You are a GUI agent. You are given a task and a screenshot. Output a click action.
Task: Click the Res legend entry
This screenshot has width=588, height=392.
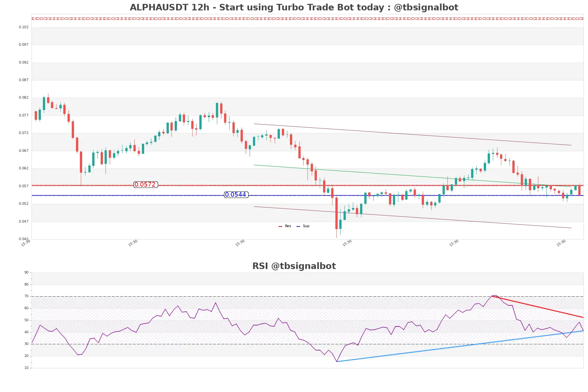click(x=285, y=226)
